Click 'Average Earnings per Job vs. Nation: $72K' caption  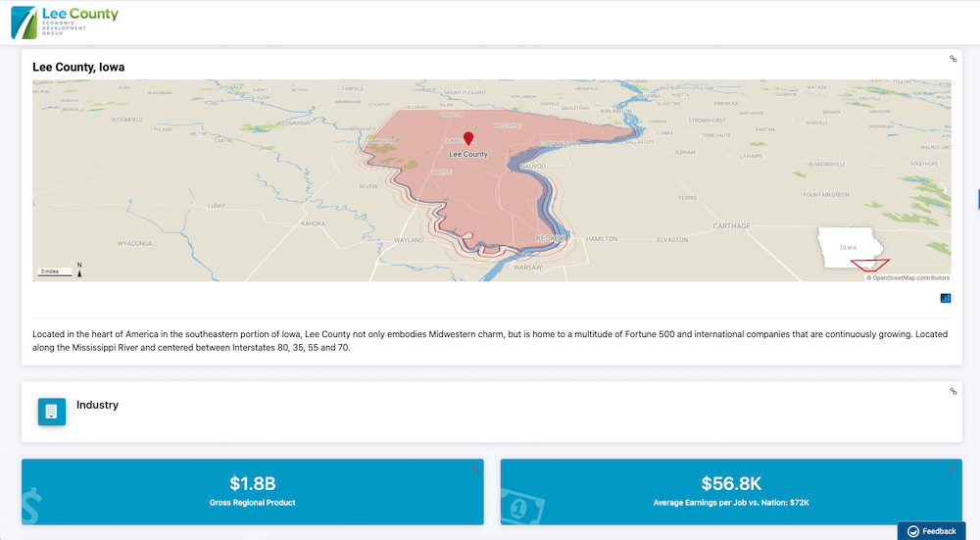coord(731,503)
